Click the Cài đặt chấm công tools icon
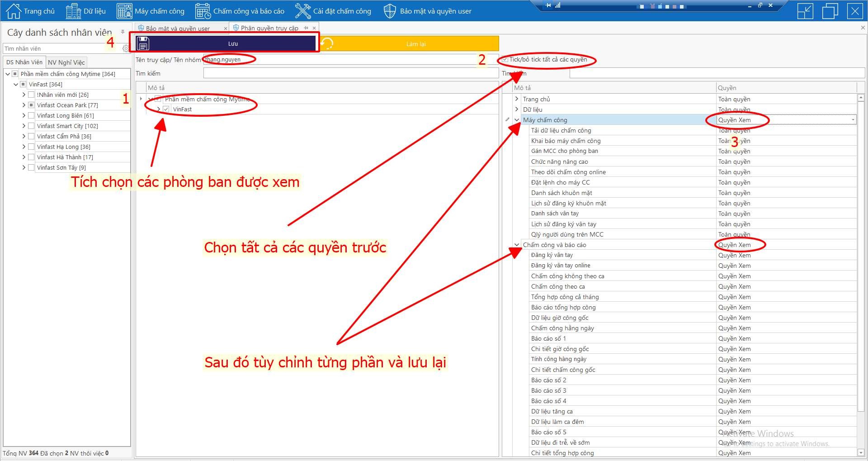 point(302,11)
